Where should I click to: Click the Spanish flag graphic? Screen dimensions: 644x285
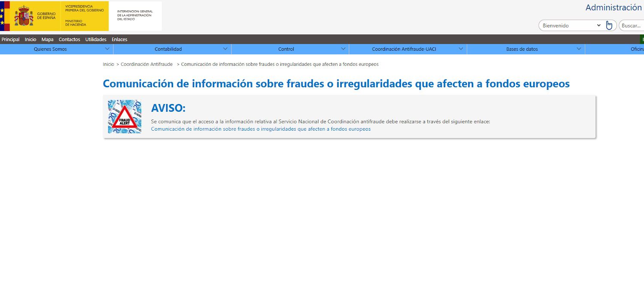pos(5,15)
